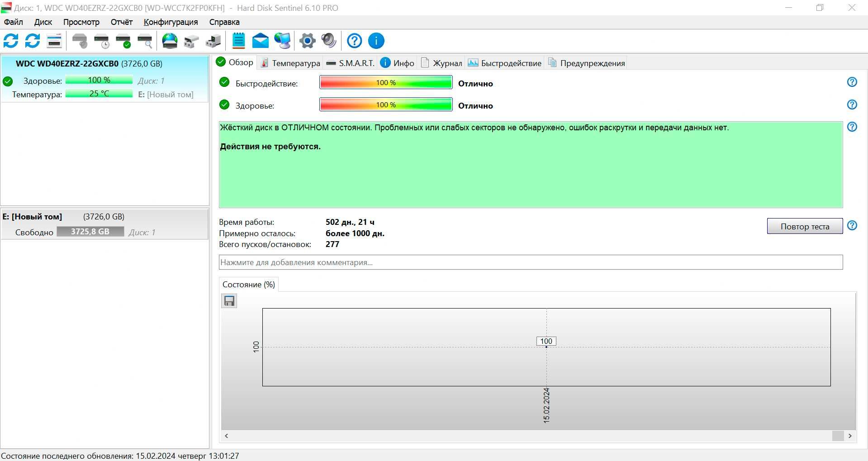Click the blue info circle toolbar icon
The image size is (868, 461).
[x=376, y=41]
